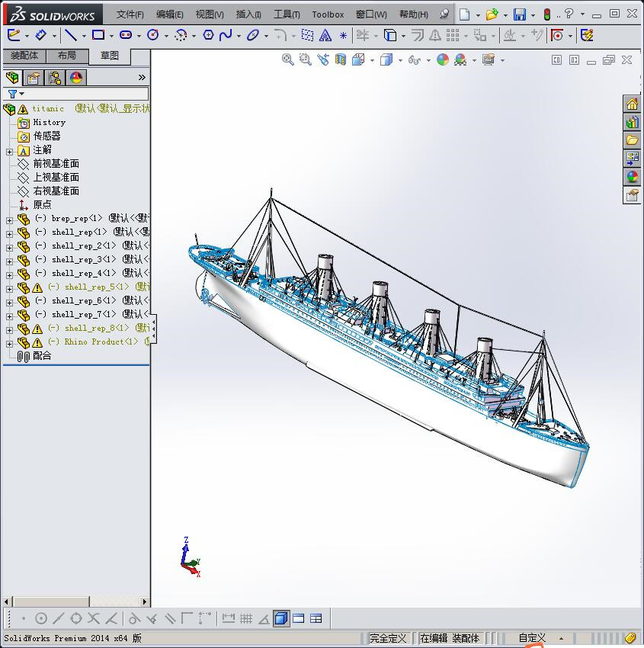The image size is (644, 648).
Task: Expand the shell_rep<1> component node
Action: 9,234
